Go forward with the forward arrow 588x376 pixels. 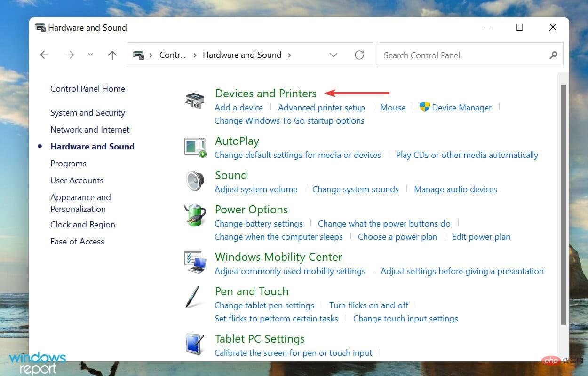tap(70, 55)
